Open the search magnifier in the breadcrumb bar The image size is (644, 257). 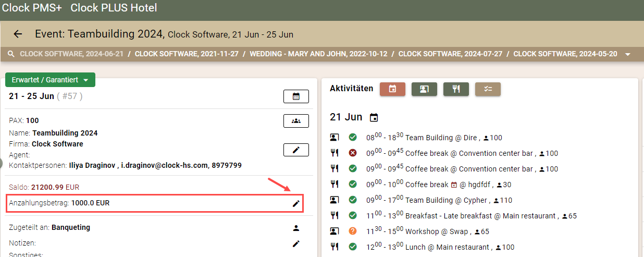pyautogui.click(x=11, y=54)
